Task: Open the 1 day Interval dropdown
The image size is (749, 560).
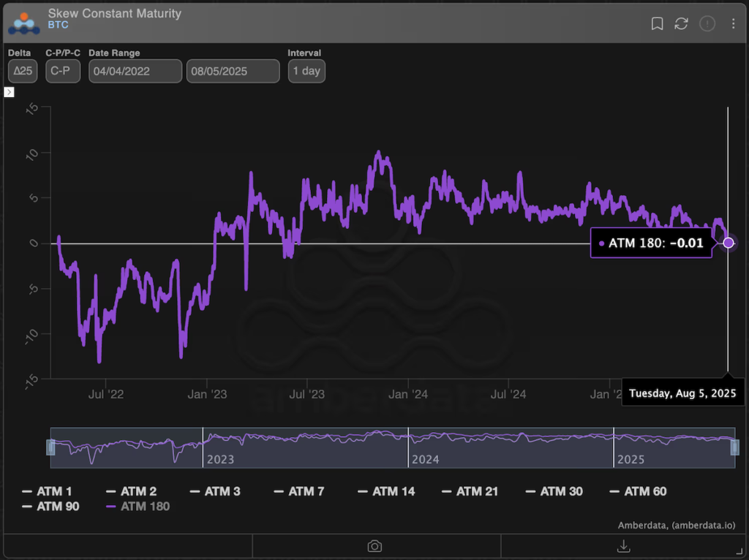Action: coord(306,71)
